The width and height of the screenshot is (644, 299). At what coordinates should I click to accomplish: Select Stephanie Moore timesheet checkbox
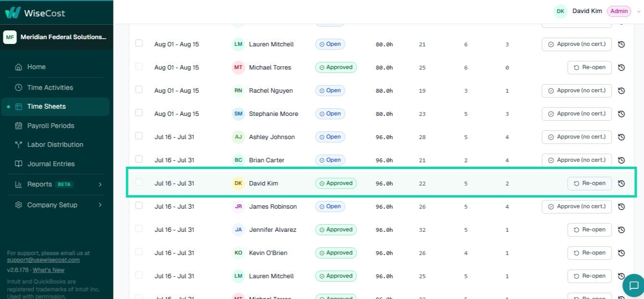coord(139,113)
